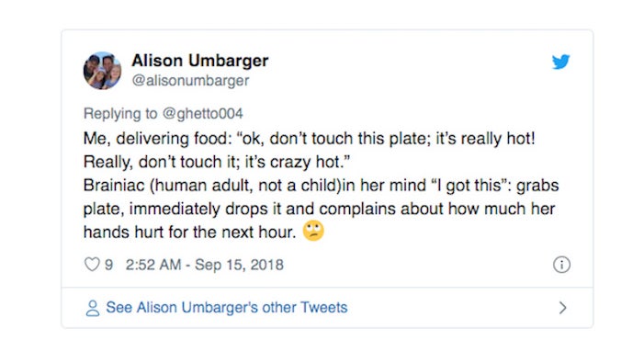Click the "Replying to" label
This screenshot has width=644, height=363.
[x=120, y=114]
